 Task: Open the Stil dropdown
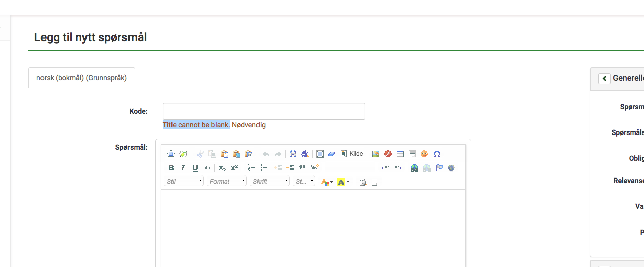[x=185, y=181]
